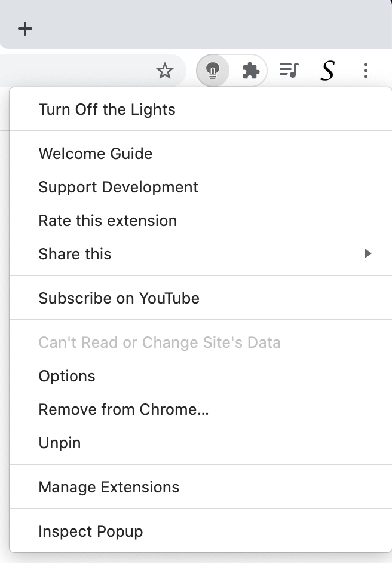The height and width of the screenshot is (563, 392).
Task: Select Remove from Chrome
Action: [x=124, y=409]
